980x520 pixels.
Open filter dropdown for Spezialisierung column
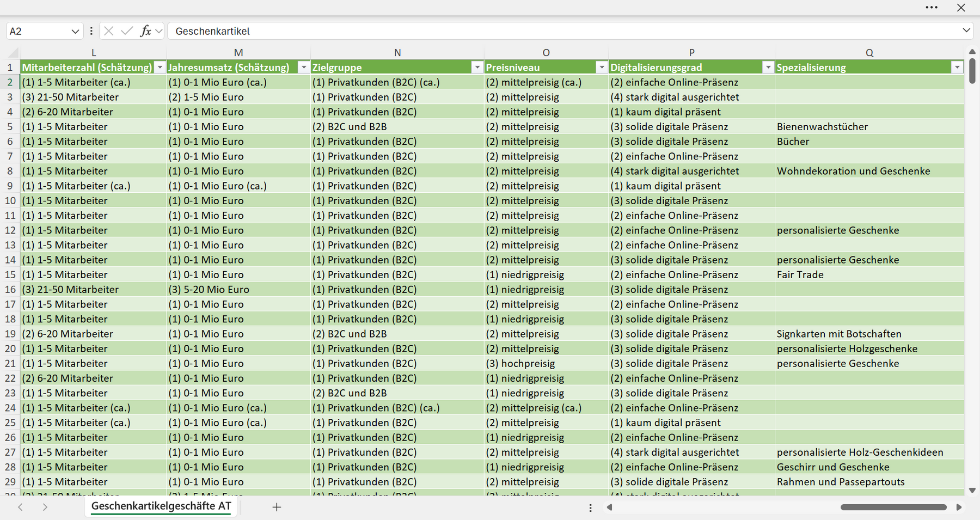(957, 68)
